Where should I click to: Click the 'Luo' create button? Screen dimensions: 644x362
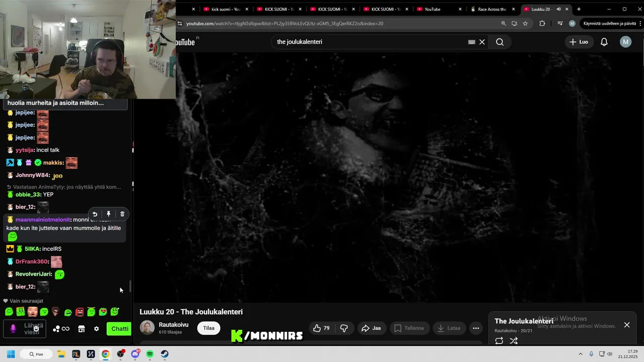coord(579,42)
